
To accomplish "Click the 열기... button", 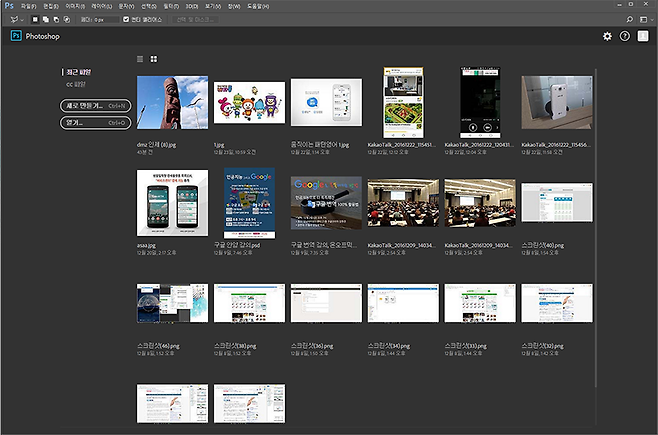I will (x=95, y=123).
